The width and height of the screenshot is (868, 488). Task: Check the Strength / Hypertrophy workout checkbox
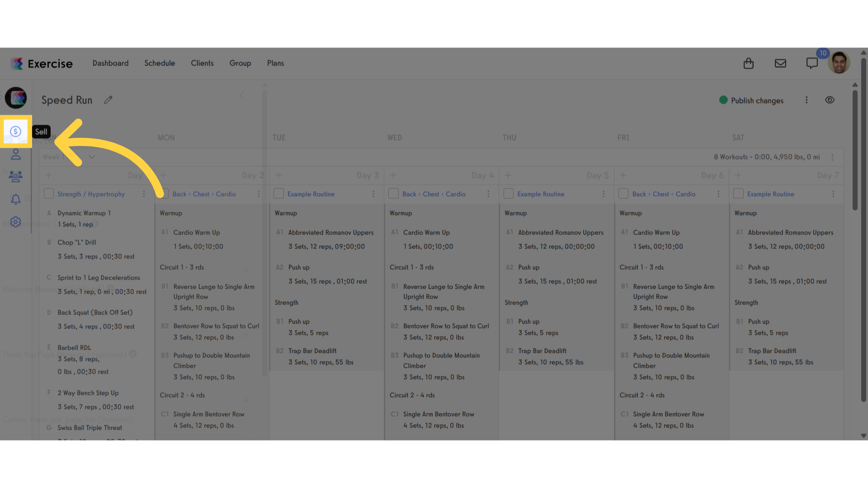tap(49, 193)
